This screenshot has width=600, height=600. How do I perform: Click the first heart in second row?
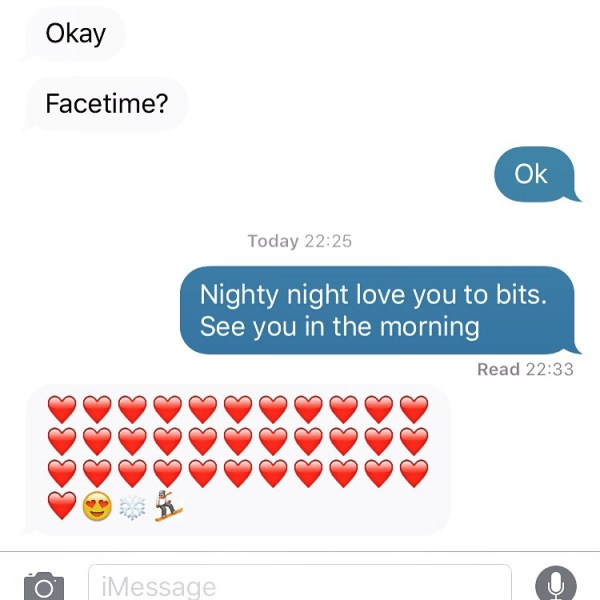click(62, 442)
